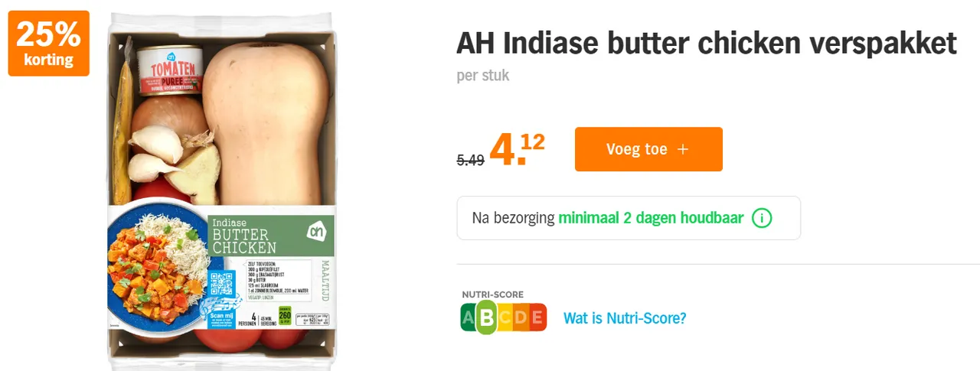Screen dimensions: 980x371
Task: Click the 25% korting discount badge
Action: 48,44
